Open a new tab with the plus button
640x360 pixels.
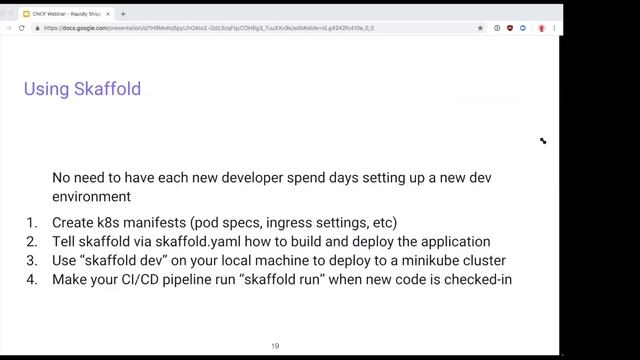click(123, 14)
